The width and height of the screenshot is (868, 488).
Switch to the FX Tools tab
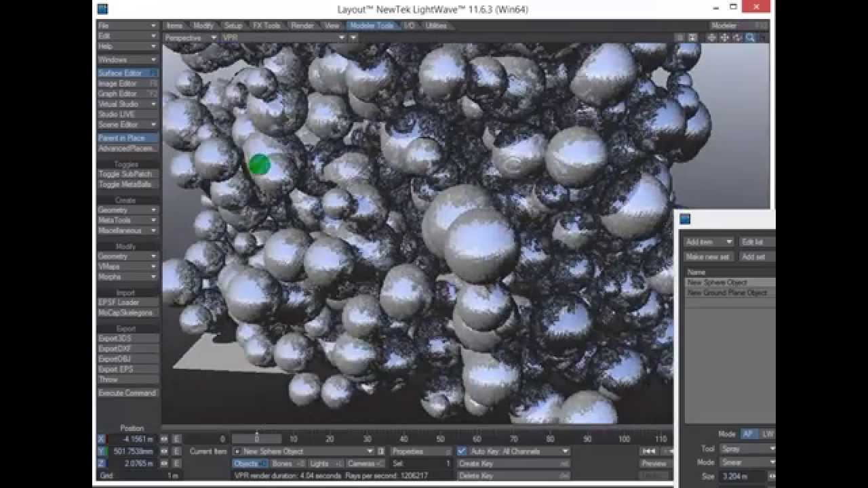pos(267,26)
